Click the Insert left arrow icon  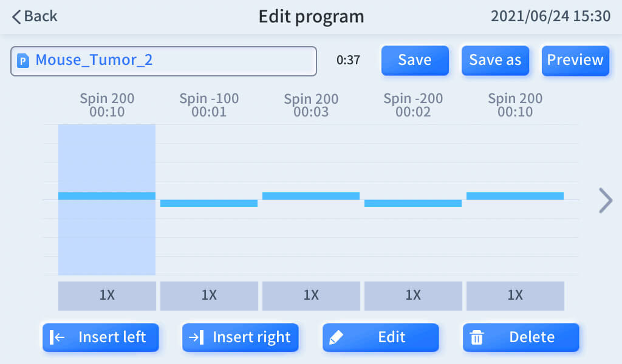57,337
